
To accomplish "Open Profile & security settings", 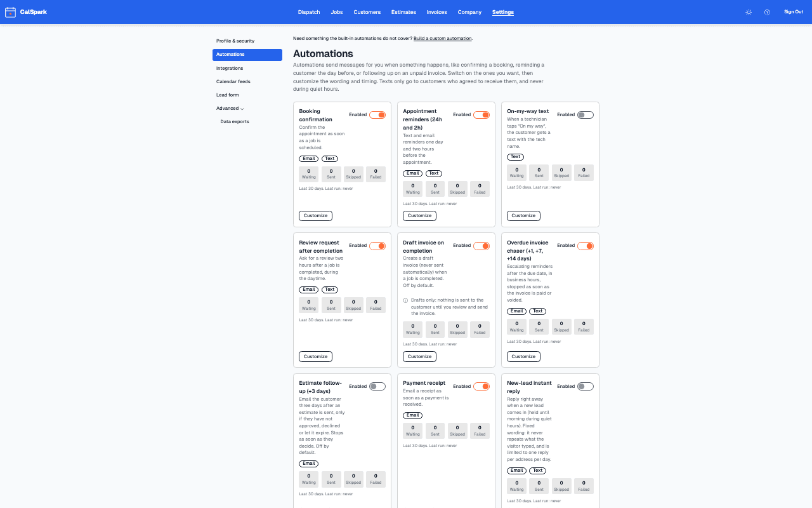I will coord(247,41).
